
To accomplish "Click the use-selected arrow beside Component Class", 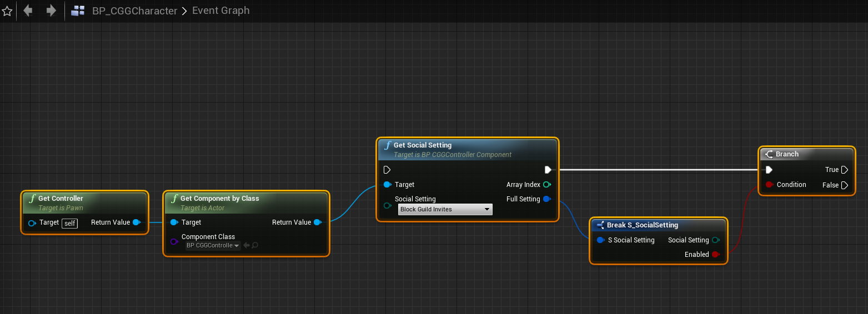I will [247, 245].
